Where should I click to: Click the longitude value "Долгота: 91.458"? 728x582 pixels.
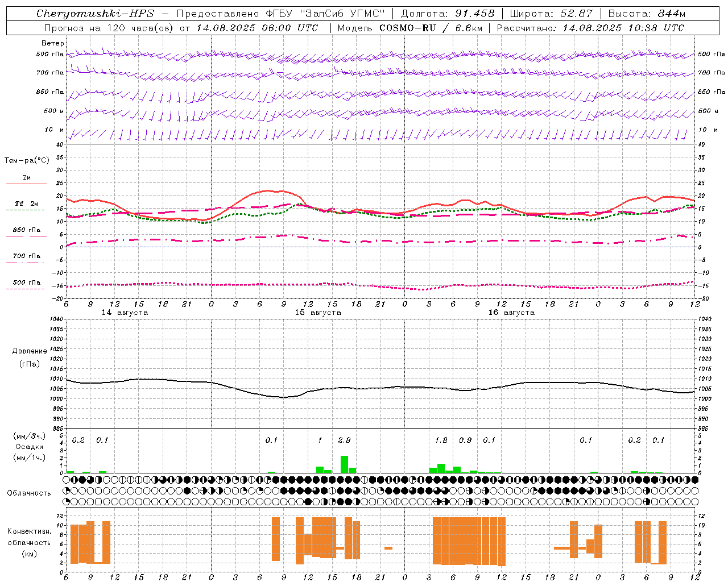(448, 14)
